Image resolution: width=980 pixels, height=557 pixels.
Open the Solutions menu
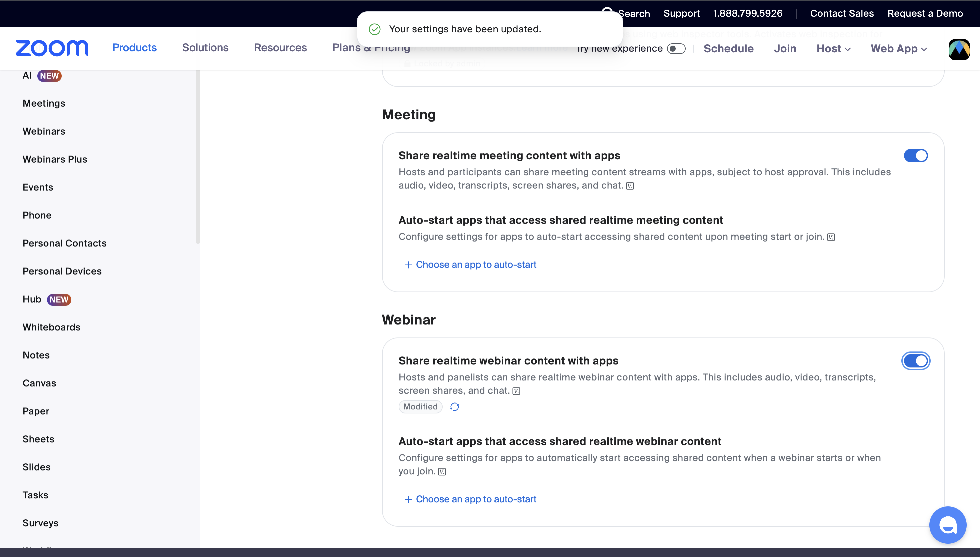(x=205, y=47)
